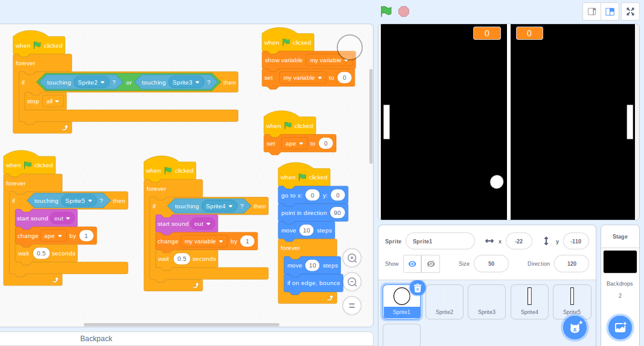Delete Sprite1 with the trash icon
This screenshot has height=346, width=644.
tap(417, 289)
